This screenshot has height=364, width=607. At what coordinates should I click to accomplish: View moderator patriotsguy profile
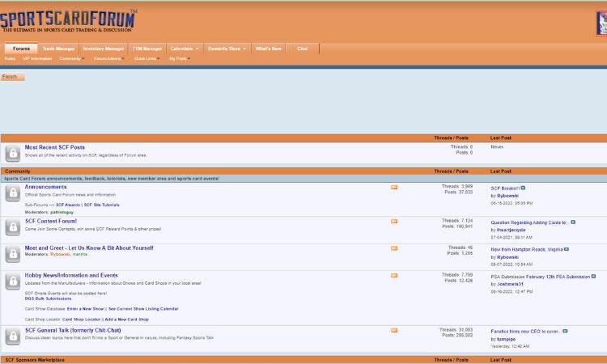[x=62, y=213]
